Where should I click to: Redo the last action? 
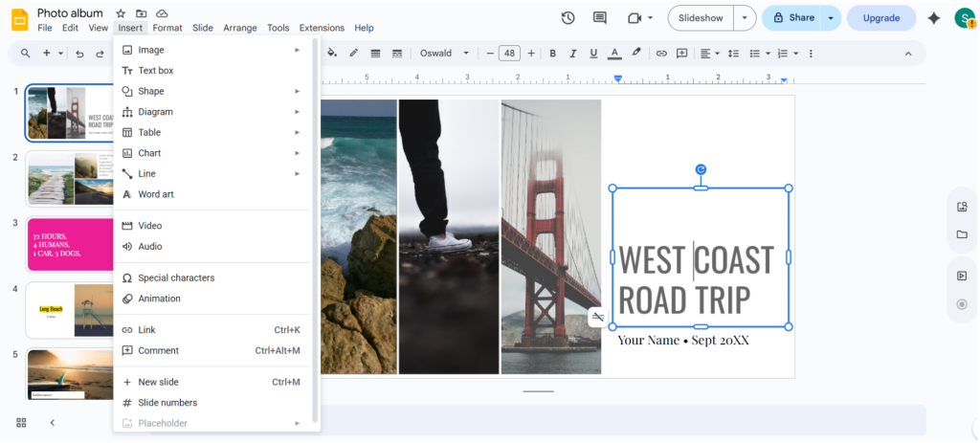coord(100,54)
